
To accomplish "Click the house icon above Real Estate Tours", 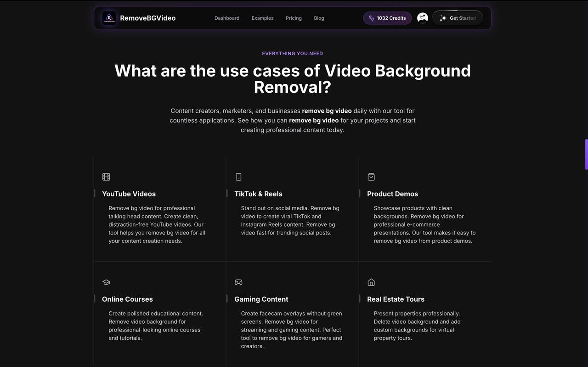I will coord(371,282).
